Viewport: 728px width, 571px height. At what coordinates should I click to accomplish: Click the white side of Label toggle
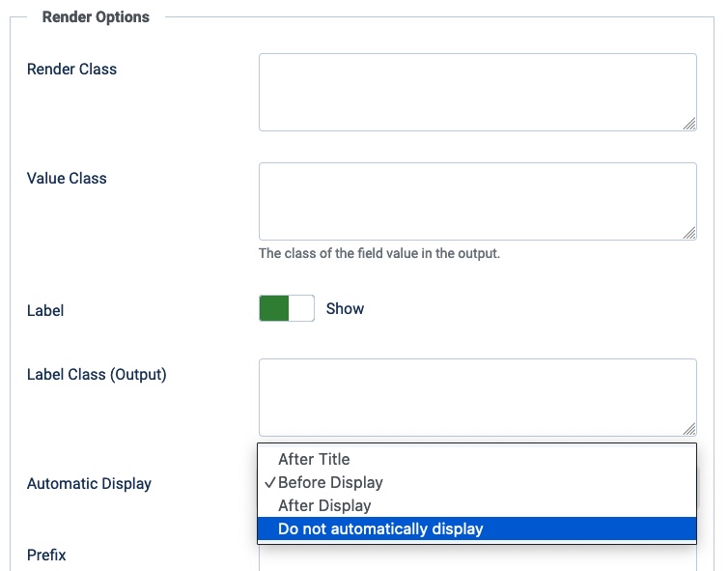301,308
